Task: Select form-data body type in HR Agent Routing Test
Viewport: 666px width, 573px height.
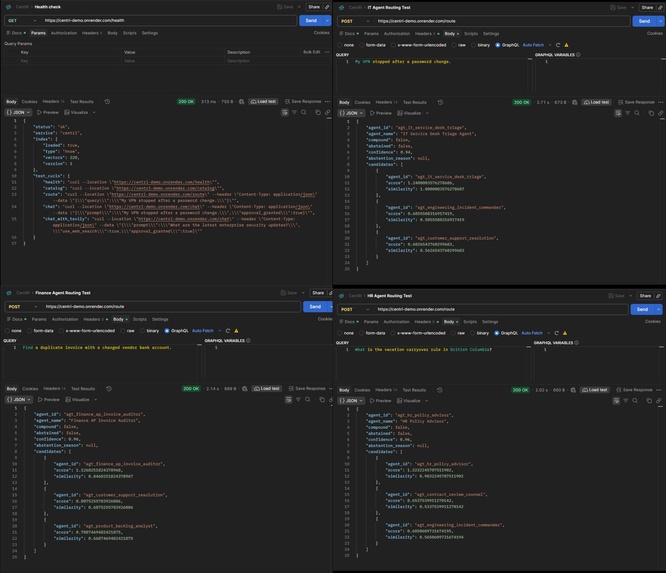Action: tap(372, 333)
